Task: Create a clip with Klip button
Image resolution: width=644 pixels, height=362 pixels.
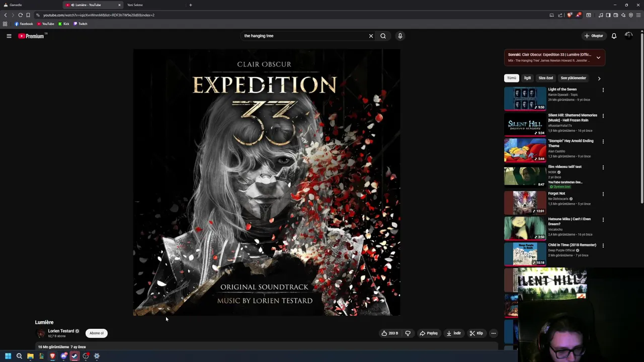Action: click(476, 333)
